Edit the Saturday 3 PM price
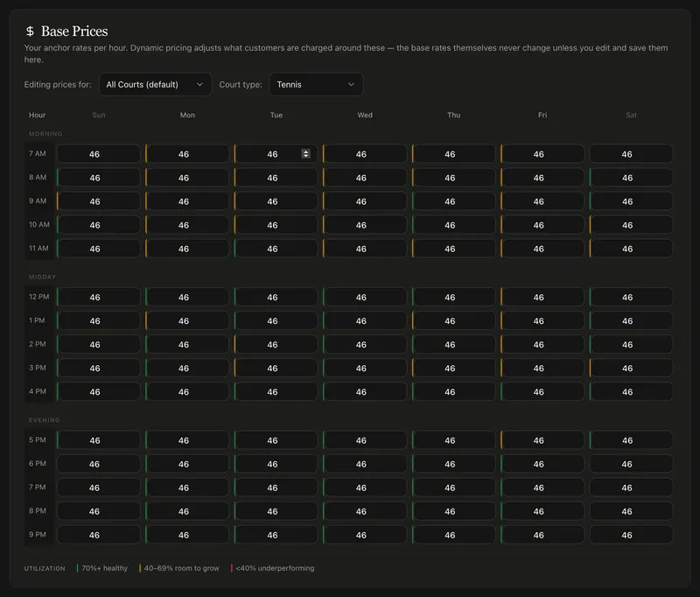This screenshot has width=700, height=597. coord(631,368)
